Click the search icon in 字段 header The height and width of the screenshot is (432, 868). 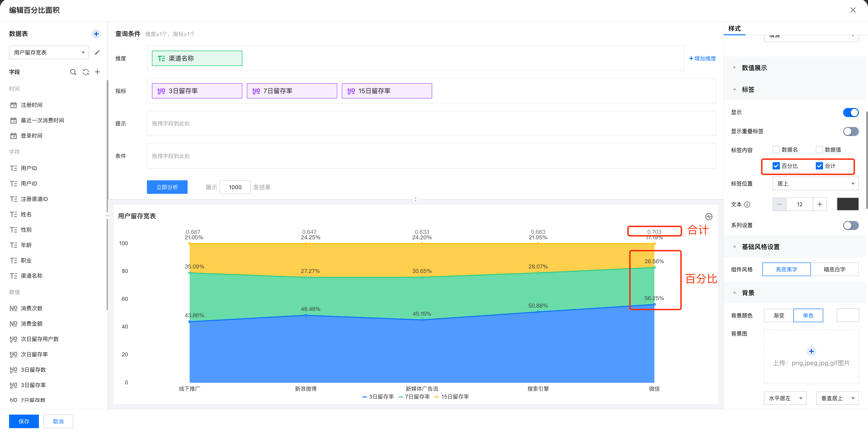pos(73,72)
